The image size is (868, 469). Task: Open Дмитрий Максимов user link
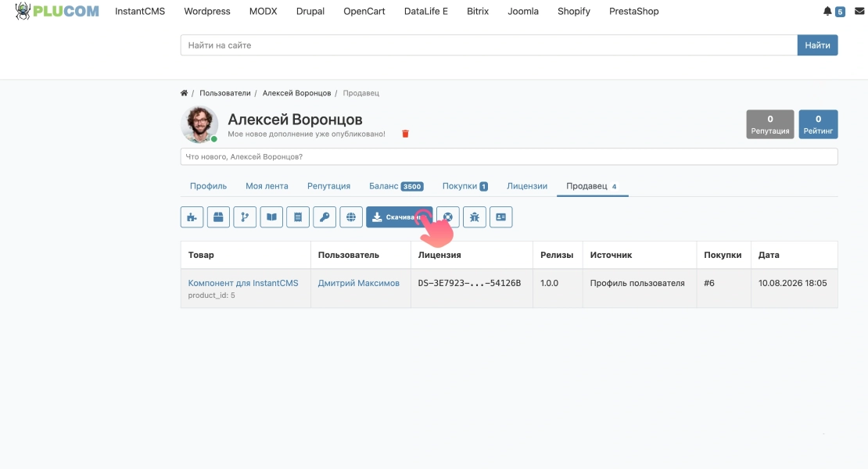click(x=359, y=283)
